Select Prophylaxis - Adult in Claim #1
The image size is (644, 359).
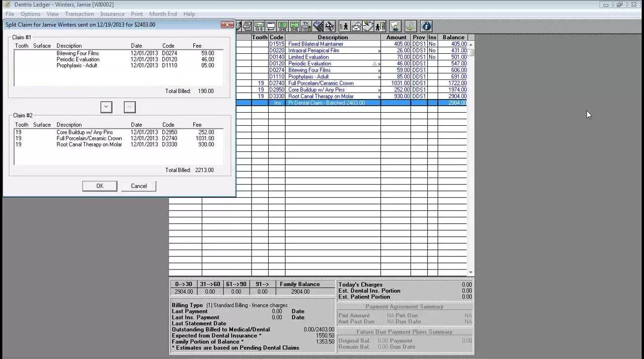pos(119,65)
